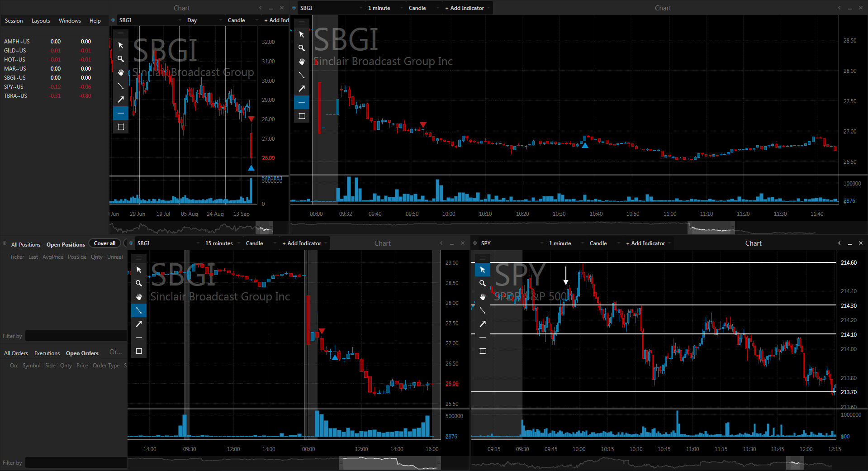The image size is (868, 471).
Task: Select pointer tool in SBGI Day chart
Action: coord(121,45)
